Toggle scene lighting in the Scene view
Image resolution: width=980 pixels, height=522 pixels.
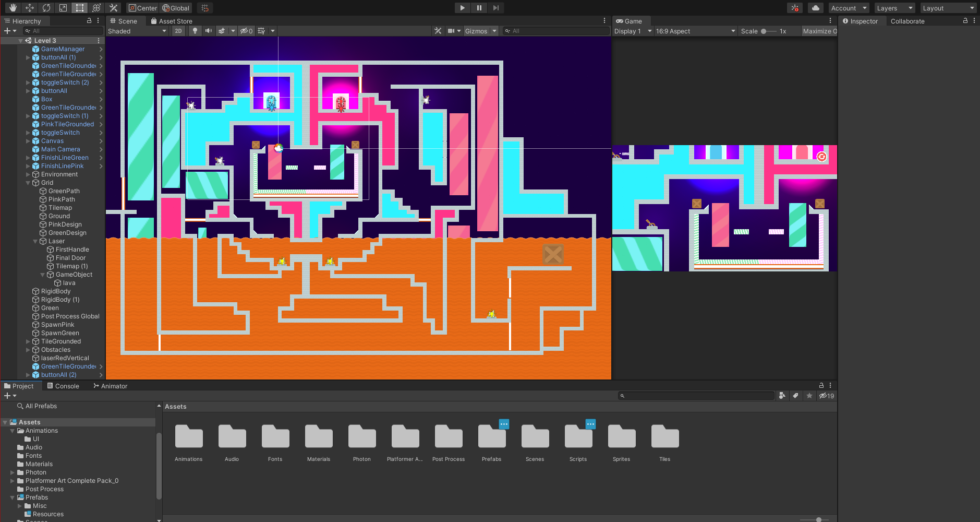coord(195,31)
